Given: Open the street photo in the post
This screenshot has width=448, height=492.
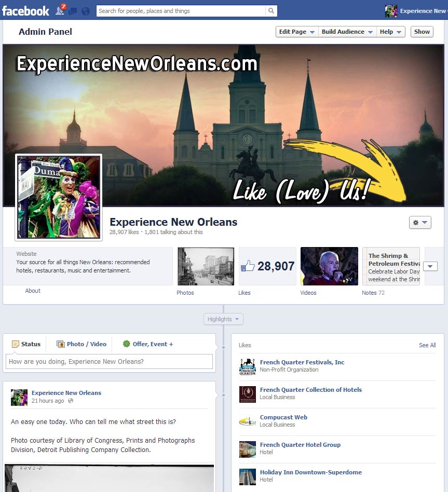Looking at the screenshot, I should point(109,478).
